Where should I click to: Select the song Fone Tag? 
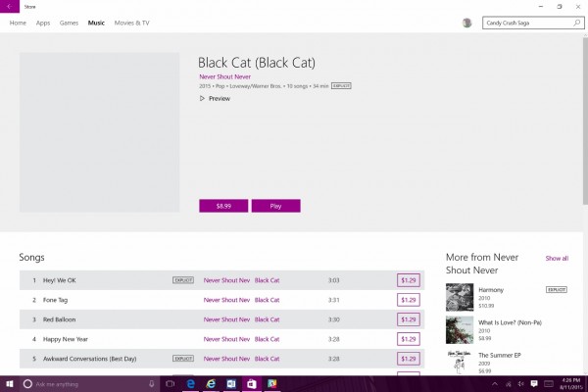point(56,300)
